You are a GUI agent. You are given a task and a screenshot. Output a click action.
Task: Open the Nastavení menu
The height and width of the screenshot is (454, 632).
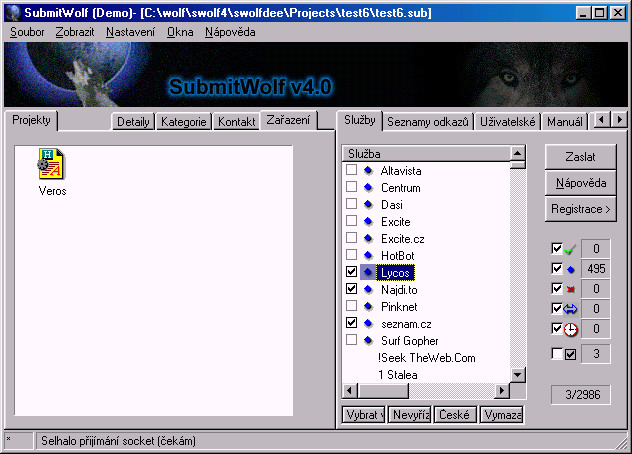click(x=130, y=32)
